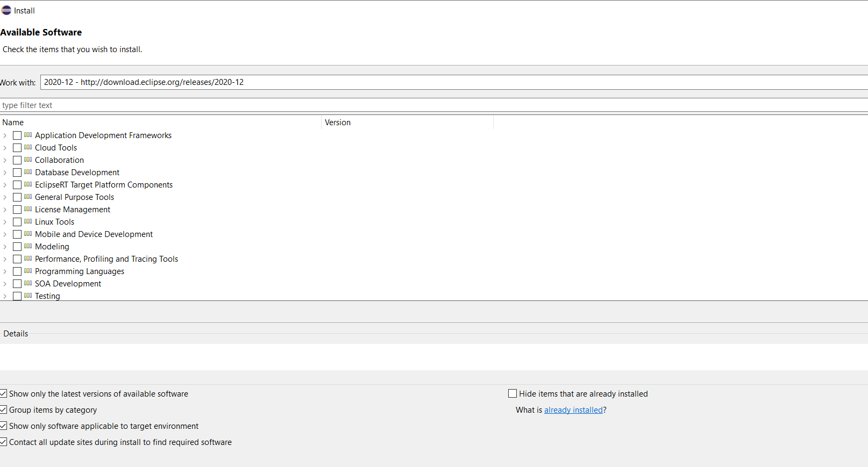Click the Application Development Frameworks category icon
This screenshot has width=868, height=467.
28,135
